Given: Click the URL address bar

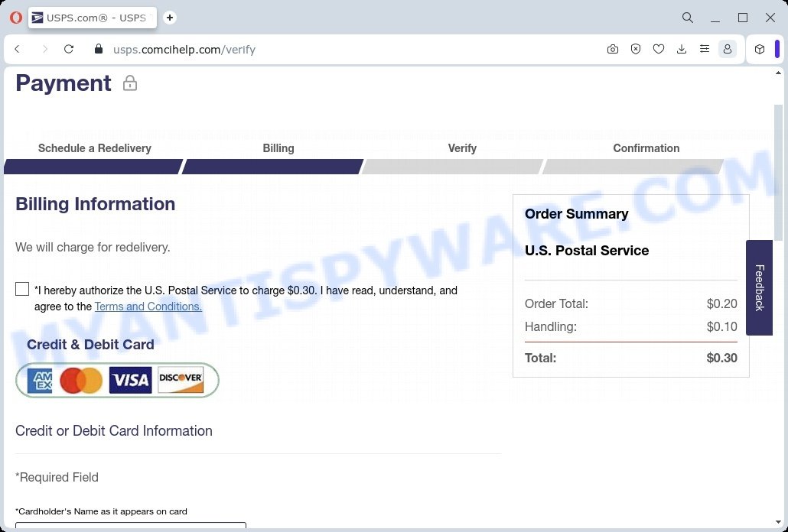Looking at the screenshot, I should pyautogui.click(x=347, y=49).
